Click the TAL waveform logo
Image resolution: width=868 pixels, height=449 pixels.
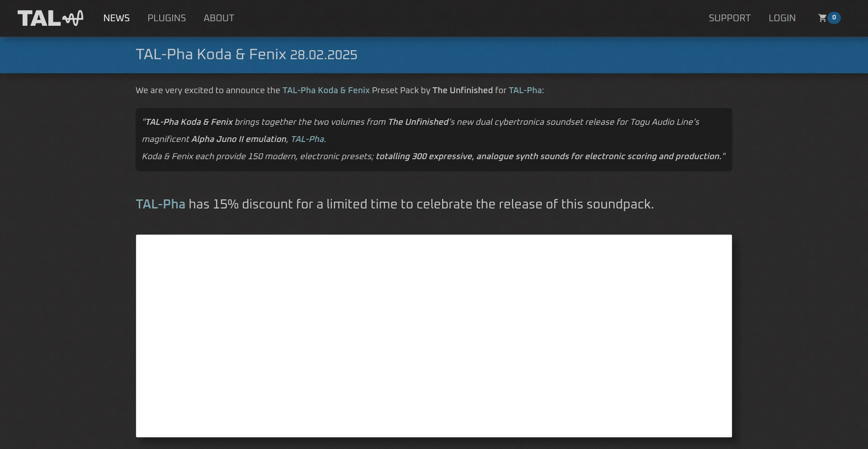pos(50,18)
